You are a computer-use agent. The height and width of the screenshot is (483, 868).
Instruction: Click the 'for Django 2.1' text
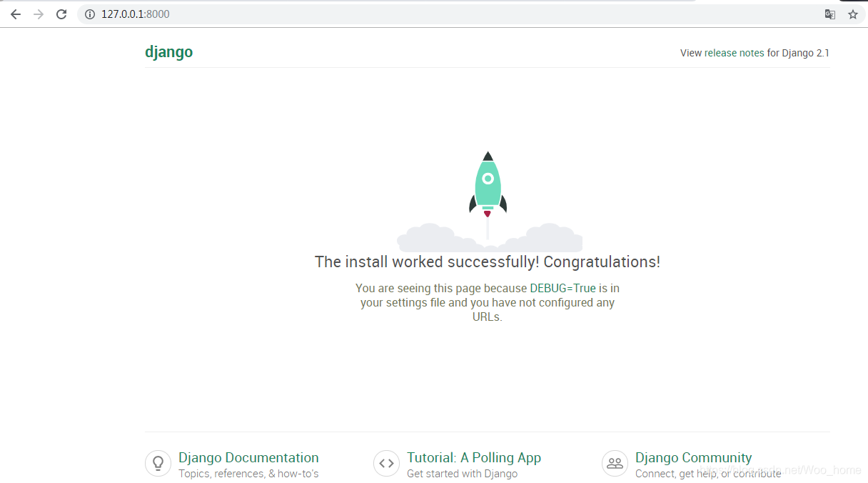798,53
